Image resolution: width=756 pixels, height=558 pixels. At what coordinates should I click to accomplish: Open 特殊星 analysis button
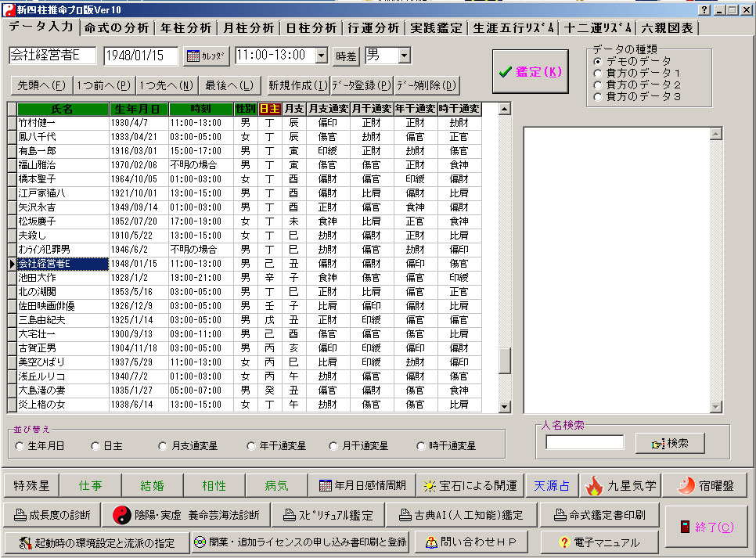click(x=31, y=486)
